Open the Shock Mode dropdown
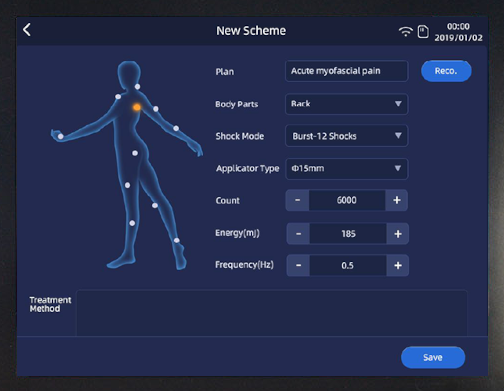Screen dimensions: 504x391 click(x=347, y=136)
